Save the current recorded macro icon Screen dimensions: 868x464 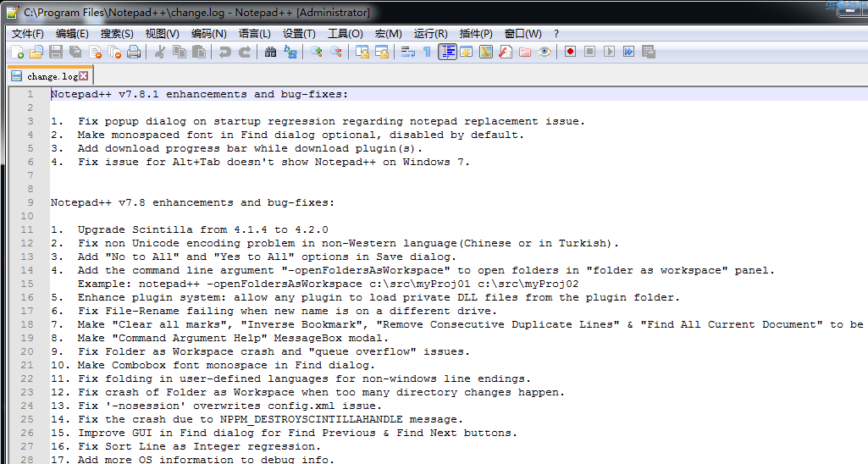(649, 52)
